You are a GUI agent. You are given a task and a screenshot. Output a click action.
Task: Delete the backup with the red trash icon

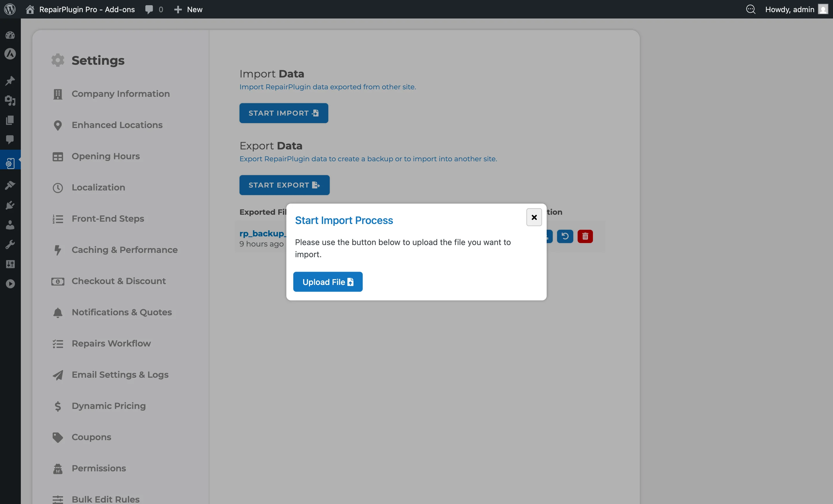[x=585, y=236]
